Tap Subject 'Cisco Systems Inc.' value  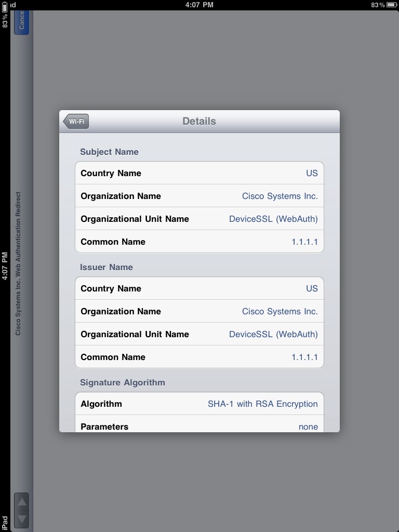coord(280,196)
